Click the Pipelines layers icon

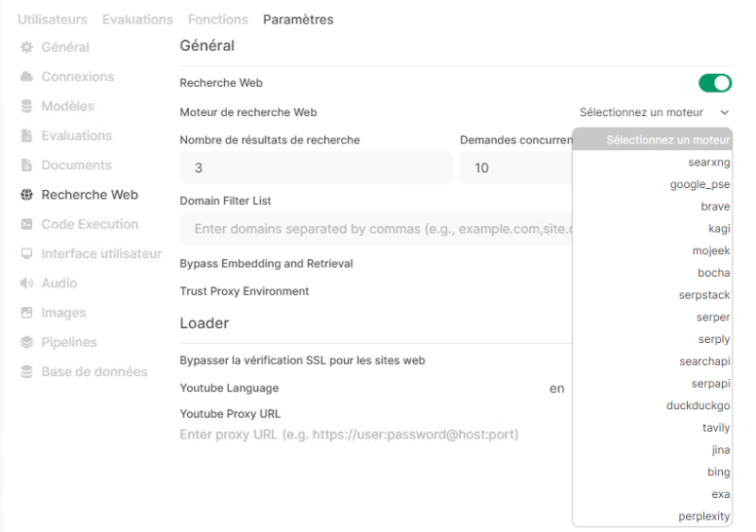coord(26,343)
